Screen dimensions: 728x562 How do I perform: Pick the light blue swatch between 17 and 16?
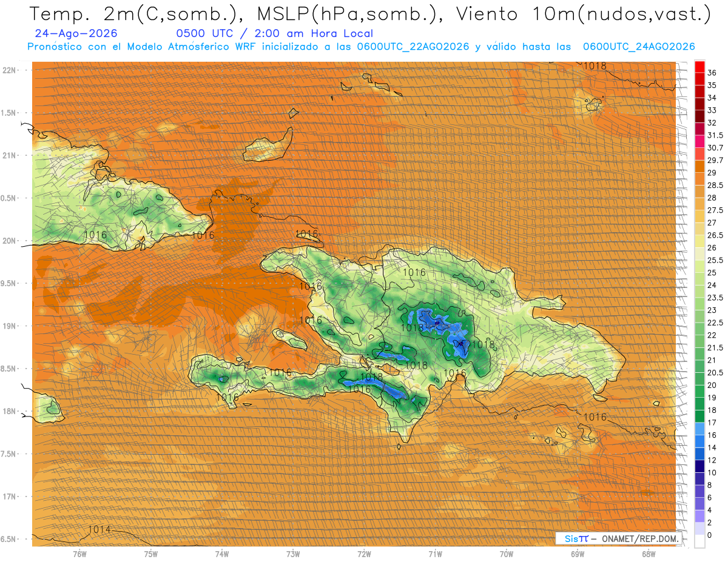point(699,429)
